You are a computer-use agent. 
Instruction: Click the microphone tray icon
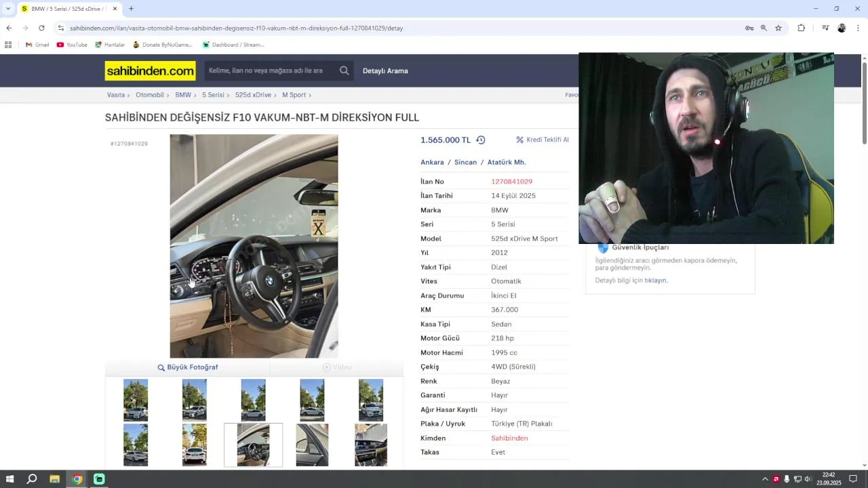[x=787, y=479]
